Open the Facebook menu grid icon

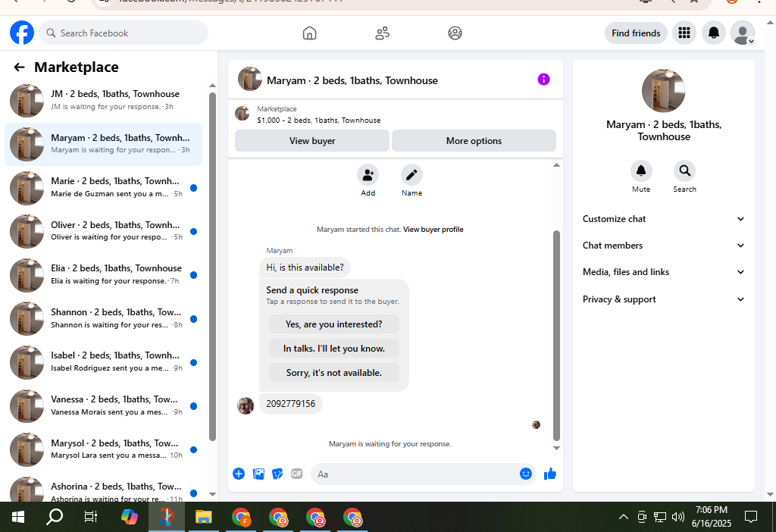[x=684, y=33]
